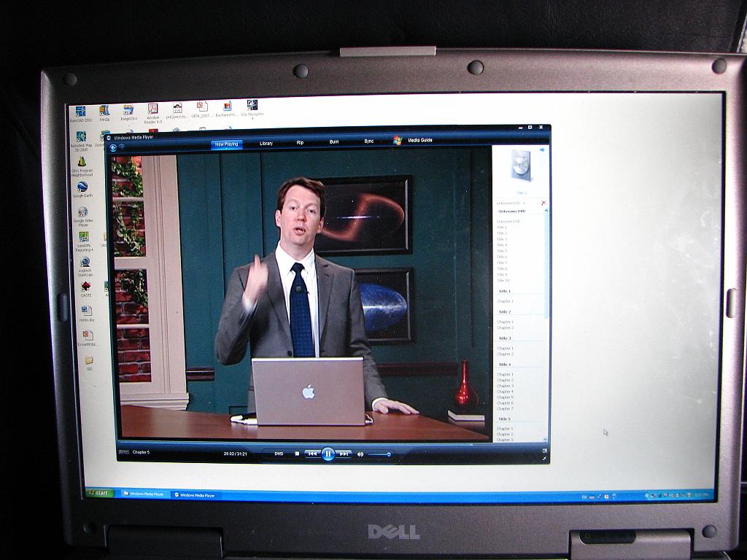This screenshot has width=747, height=560.
Task: Click the Media Player title bar icon
Action: [109, 138]
